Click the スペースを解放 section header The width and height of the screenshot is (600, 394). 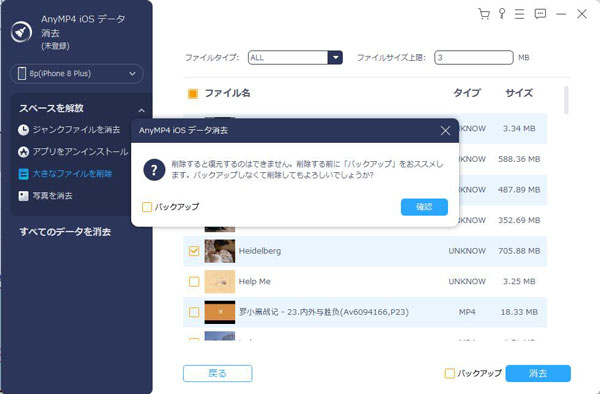(x=51, y=108)
